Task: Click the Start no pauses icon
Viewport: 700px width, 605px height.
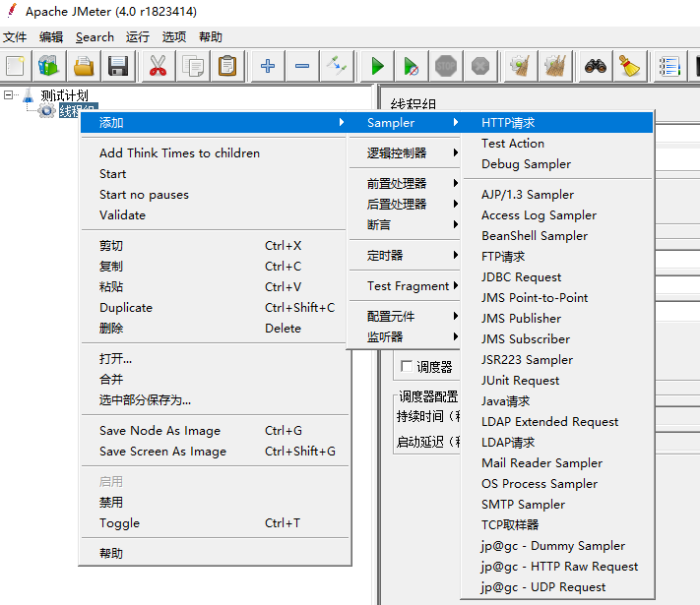Action: click(412, 67)
